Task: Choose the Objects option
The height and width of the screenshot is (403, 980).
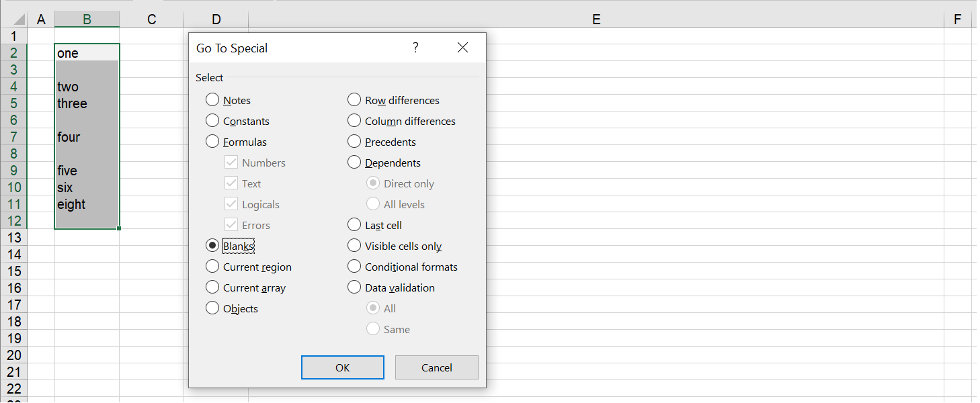Action: (212, 308)
